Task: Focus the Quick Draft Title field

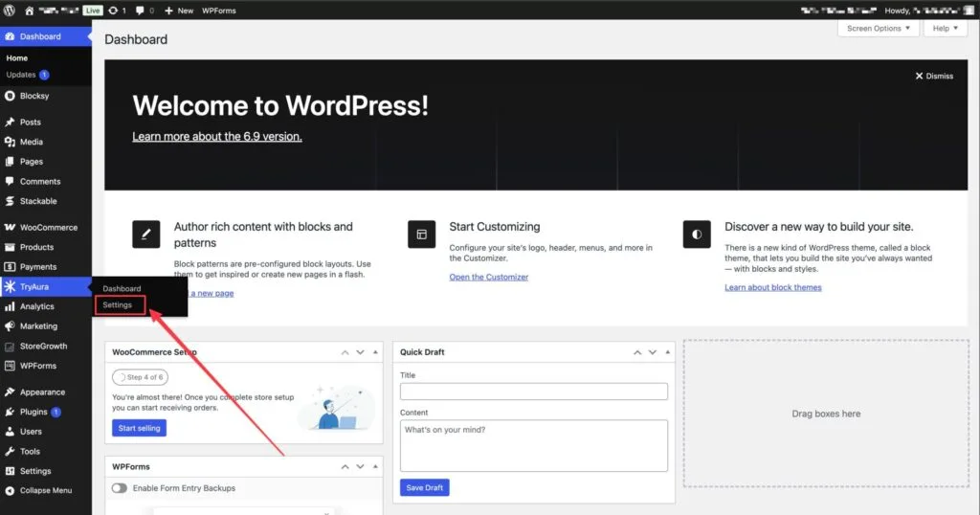Action: tap(534, 392)
